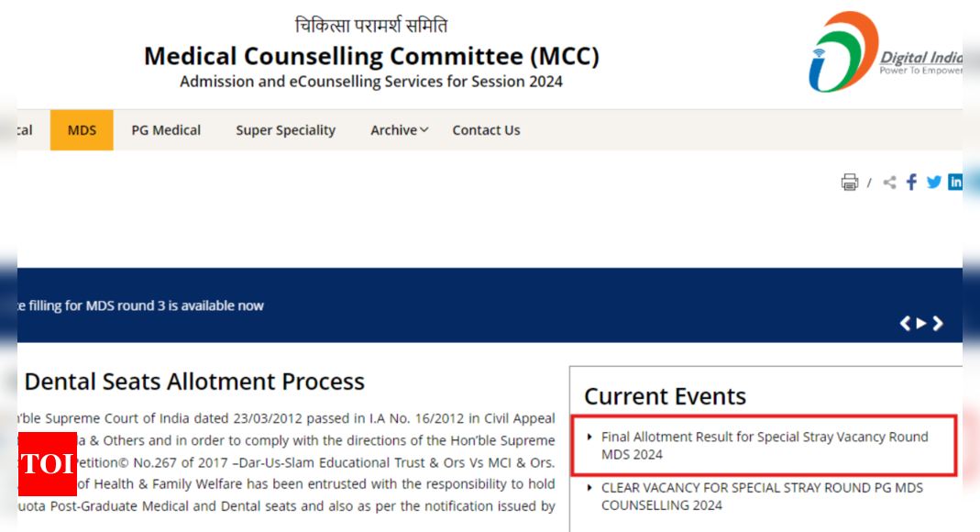Share page on LinkedIn
The height and width of the screenshot is (532, 980).
[x=955, y=182]
